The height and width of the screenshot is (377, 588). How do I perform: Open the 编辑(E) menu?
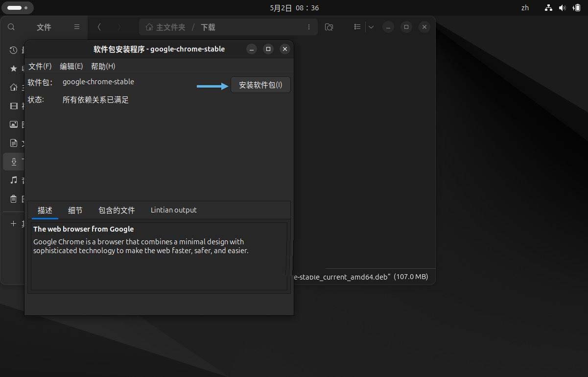71,66
